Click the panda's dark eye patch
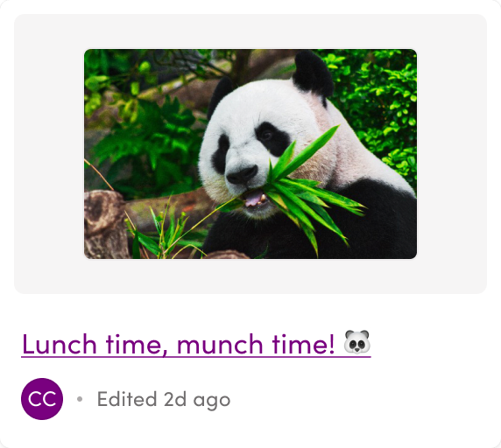The width and height of the screenshot is (501, 448). pos(272,138)
